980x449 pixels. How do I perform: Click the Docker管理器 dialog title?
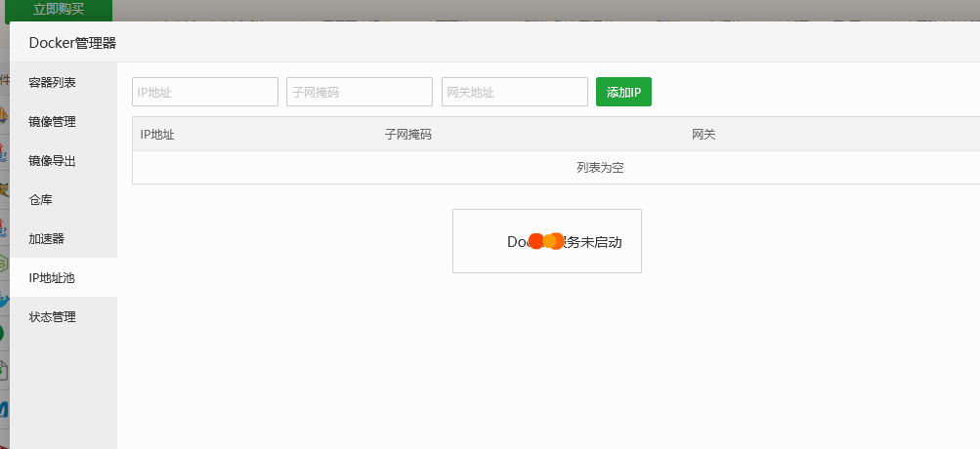point(72,43)
